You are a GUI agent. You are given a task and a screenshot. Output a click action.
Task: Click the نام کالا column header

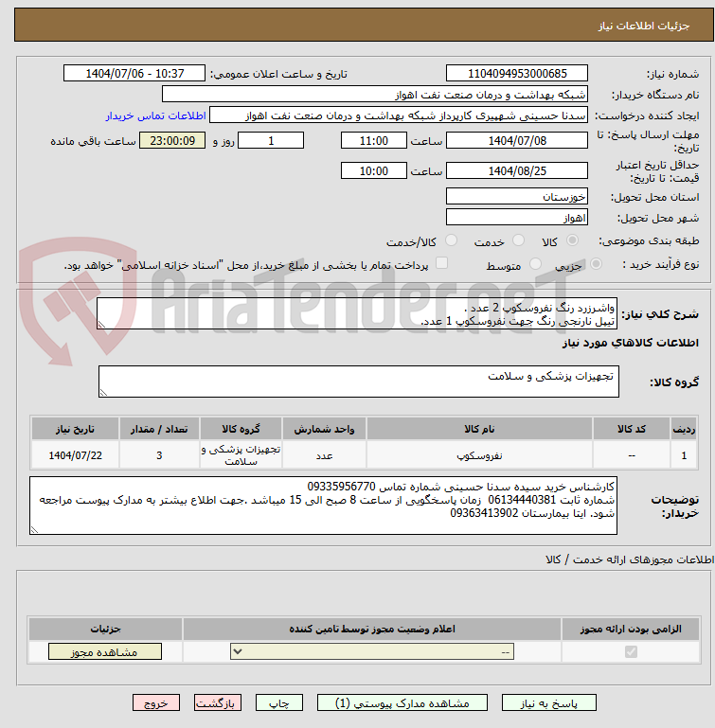click(x=479, y=429)
